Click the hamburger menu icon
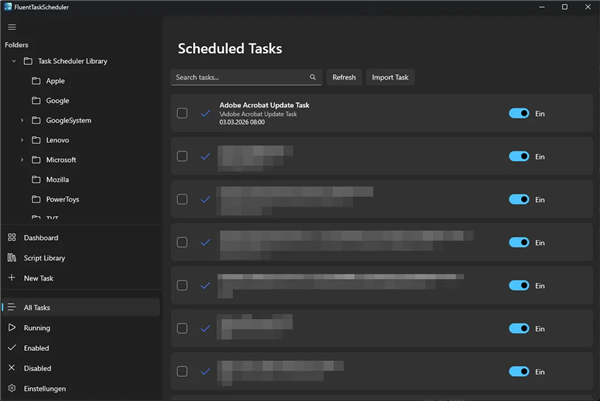The width and height of the screenshot is (600, 401). click(12, 27)
